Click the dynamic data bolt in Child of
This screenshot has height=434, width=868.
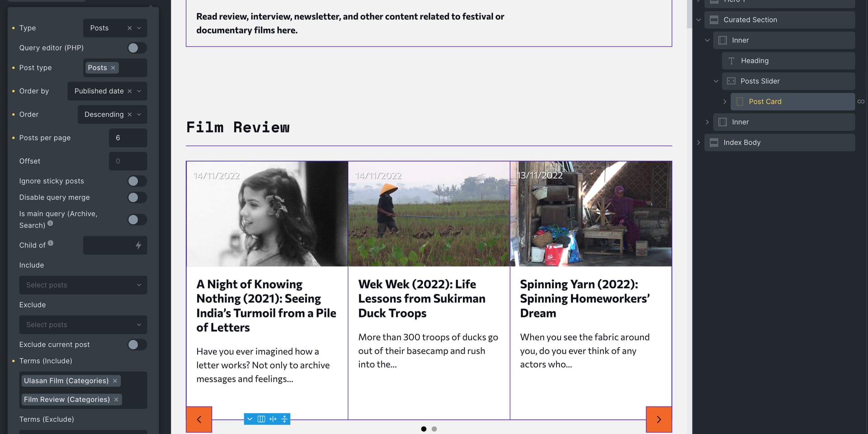[x=138, y=245]
